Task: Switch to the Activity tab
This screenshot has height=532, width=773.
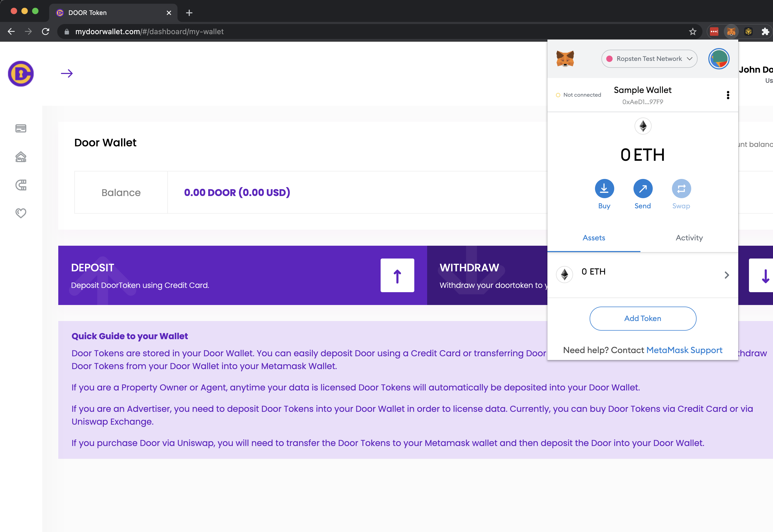Action: 689,238
